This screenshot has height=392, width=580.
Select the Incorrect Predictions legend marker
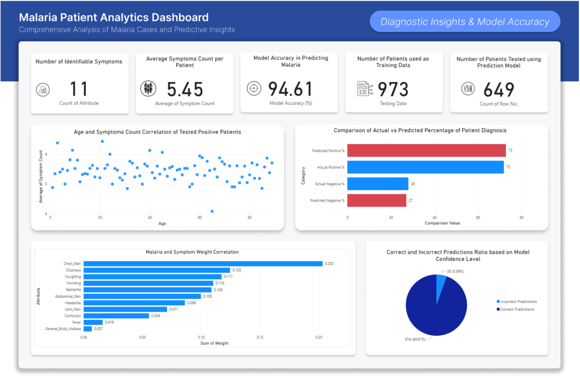point(498,302)
